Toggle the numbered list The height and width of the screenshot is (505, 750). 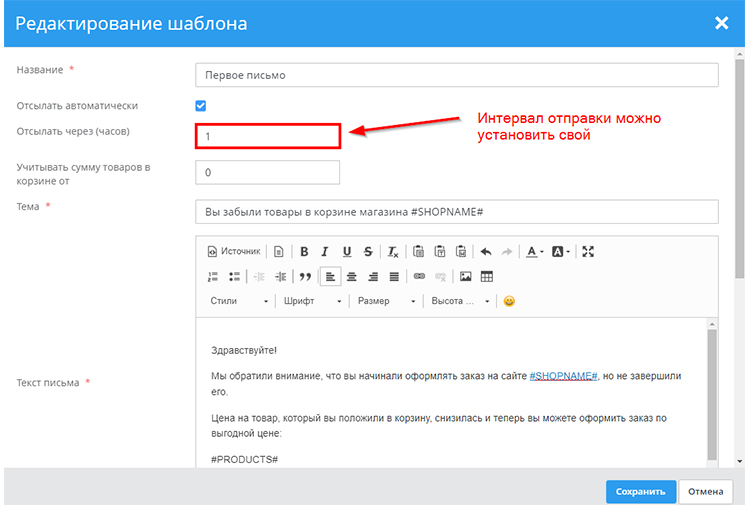click(213, 276)
